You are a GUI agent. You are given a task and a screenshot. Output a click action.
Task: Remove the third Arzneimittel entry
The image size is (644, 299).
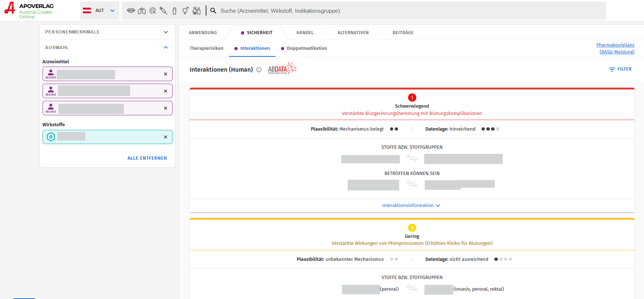[165, 108]
